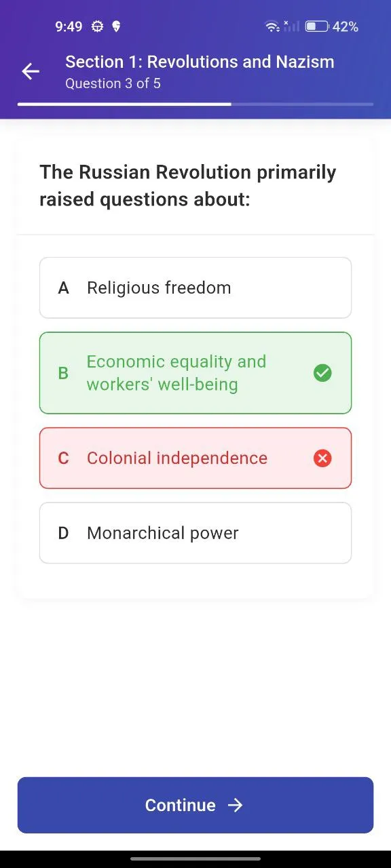Tap the letter B option marker
Screen dimensions: 391x868
63,373
